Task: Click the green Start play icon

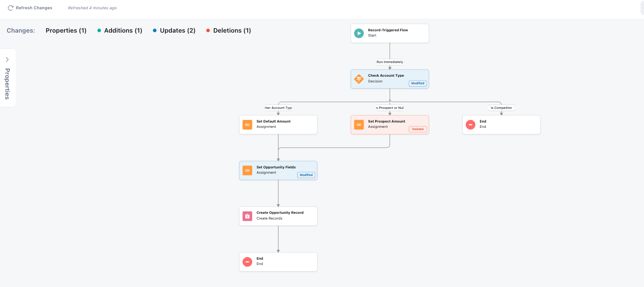Action: [359, 33]
